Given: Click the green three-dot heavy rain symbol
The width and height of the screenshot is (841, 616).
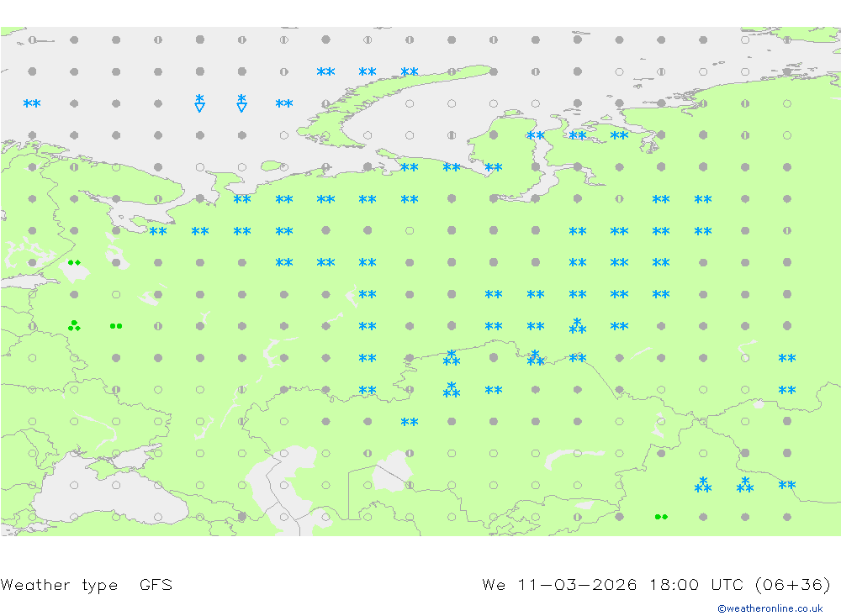Looking at the screenshot, I should point(74,325).
